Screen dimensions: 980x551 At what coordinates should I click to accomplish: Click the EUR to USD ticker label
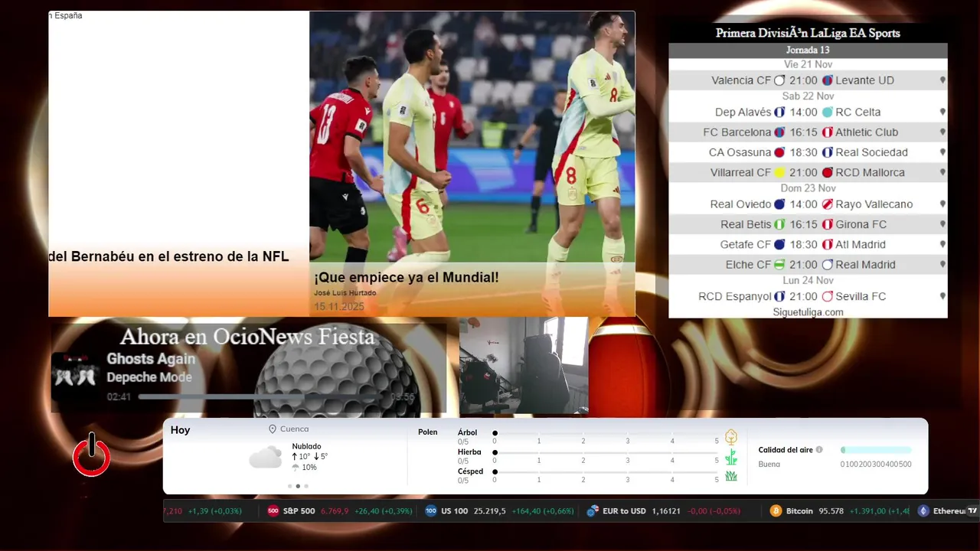(x=624, y=511)
